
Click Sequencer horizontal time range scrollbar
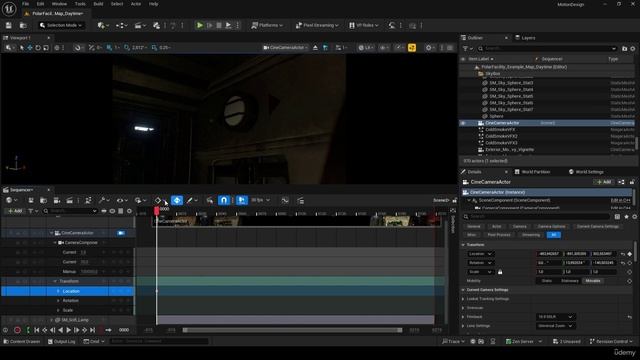[292, 330]
